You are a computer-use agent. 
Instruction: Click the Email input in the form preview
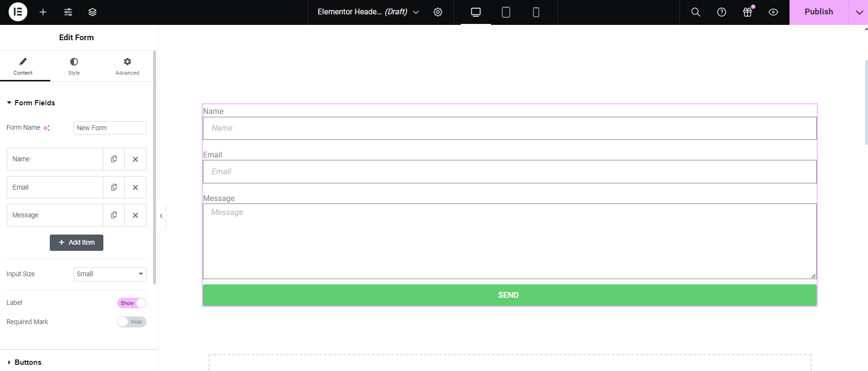click(x=510, y=171)
